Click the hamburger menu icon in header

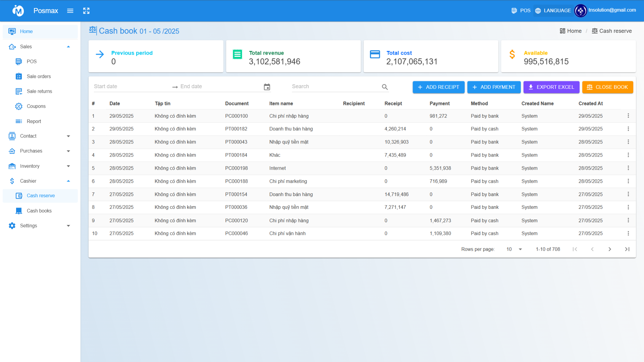70,11
